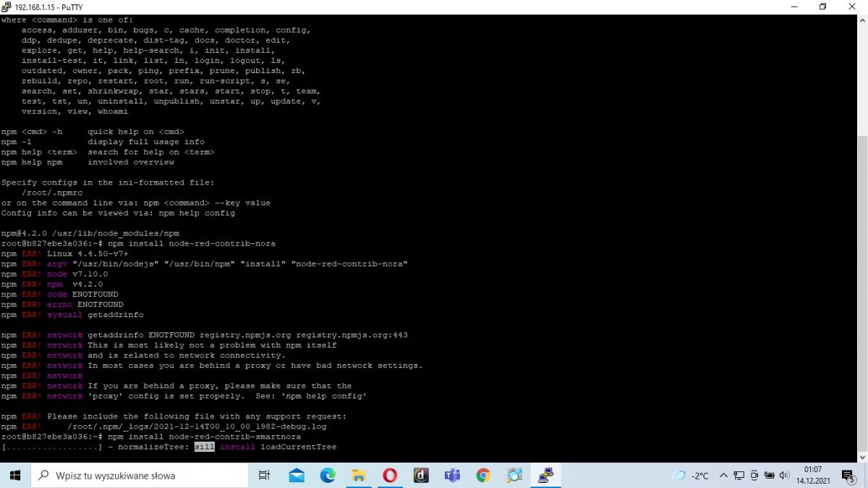Open the PuTTY system menu icon in title bar
The image size is (868, 488).
tap(7, 7)
